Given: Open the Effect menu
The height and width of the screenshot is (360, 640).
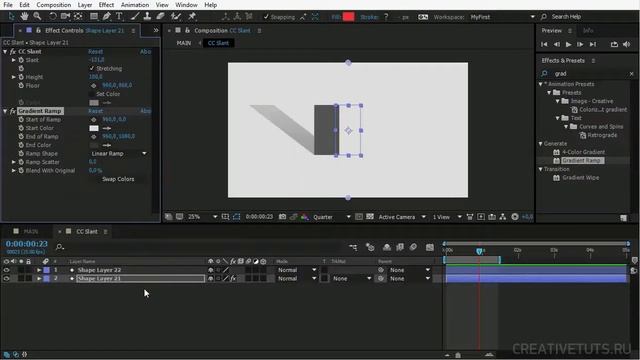Looking at the screenshot, I should (x=106, y=5).
